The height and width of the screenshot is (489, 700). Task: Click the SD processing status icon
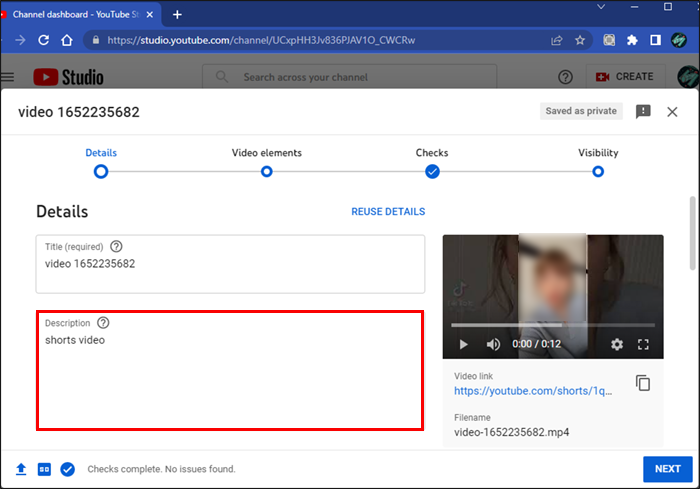coord(44,468)
